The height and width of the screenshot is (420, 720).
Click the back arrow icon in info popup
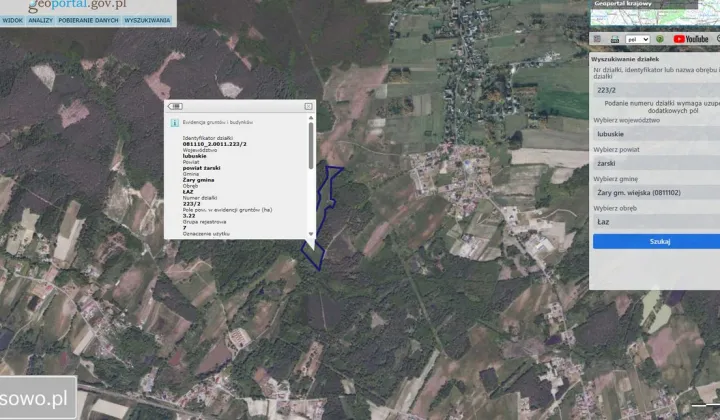point(175,106)
